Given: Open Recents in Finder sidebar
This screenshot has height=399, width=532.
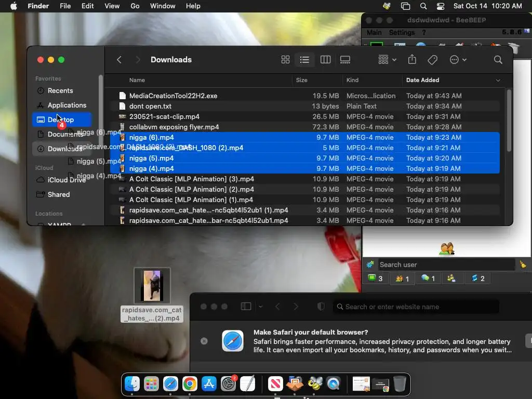Looking at the screenshot, I should [x=60, y=90].
